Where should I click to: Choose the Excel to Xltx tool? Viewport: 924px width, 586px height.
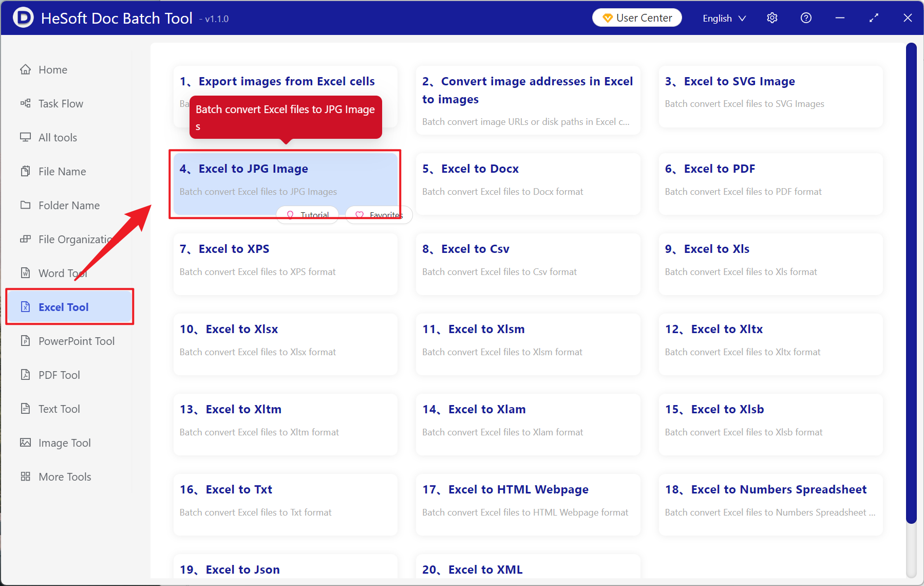tap(770, 344)
